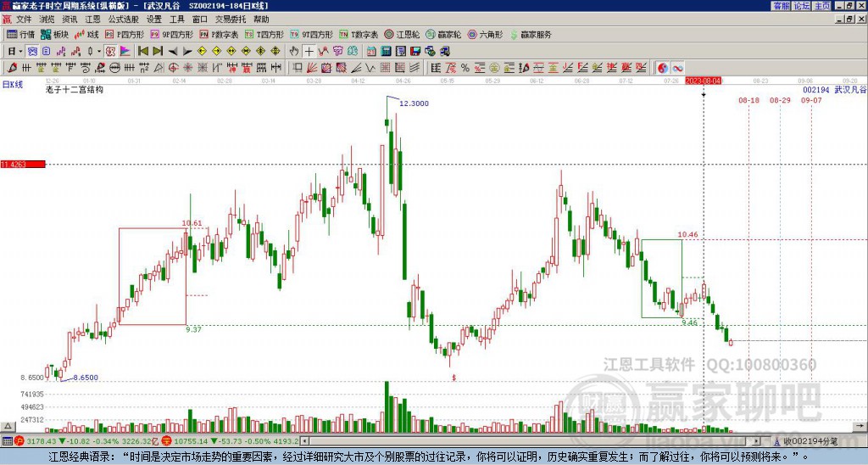
Task: Click the colored flag icon
Action: [125, 52]
